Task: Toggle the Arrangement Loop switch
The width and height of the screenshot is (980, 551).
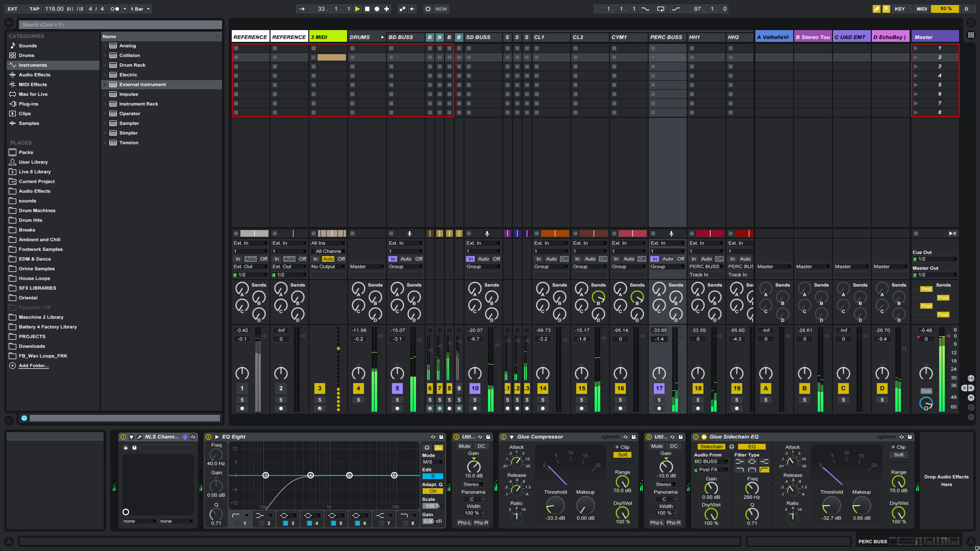Action: (660, 9)
